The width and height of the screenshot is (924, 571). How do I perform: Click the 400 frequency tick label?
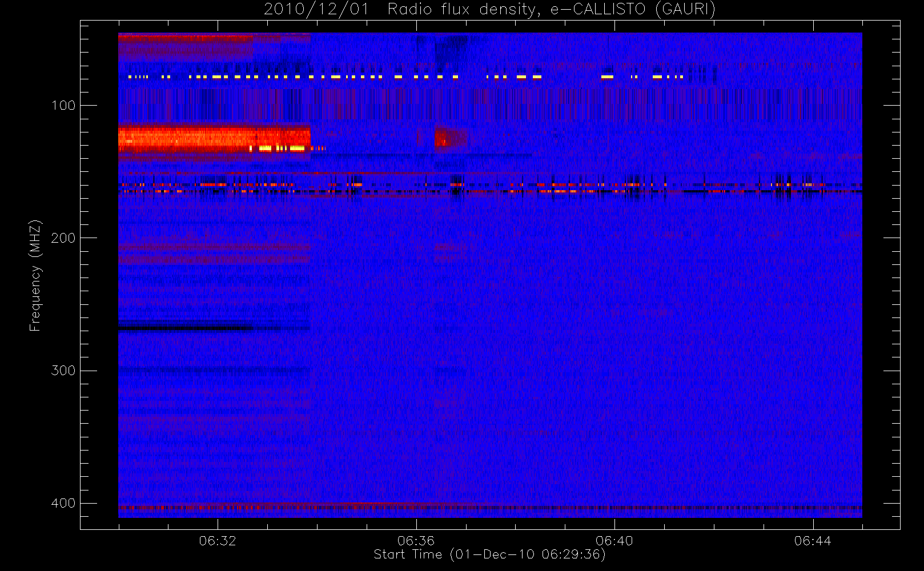63,503
